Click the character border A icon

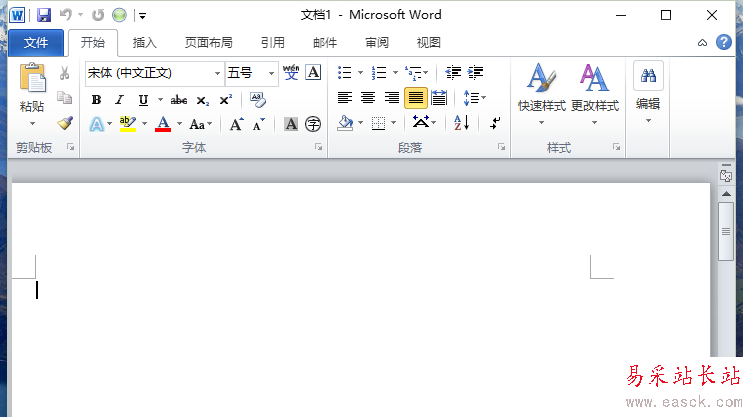click(x=313, y=73)
